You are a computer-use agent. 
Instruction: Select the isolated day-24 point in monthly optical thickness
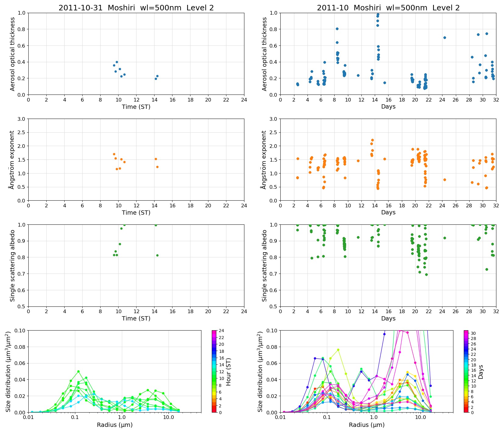pos(445,38)
